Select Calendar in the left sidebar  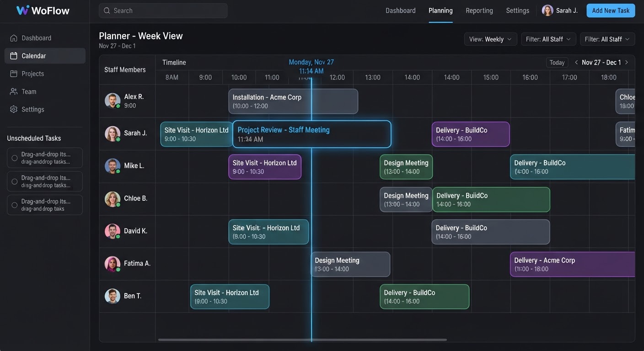[45, 56]
